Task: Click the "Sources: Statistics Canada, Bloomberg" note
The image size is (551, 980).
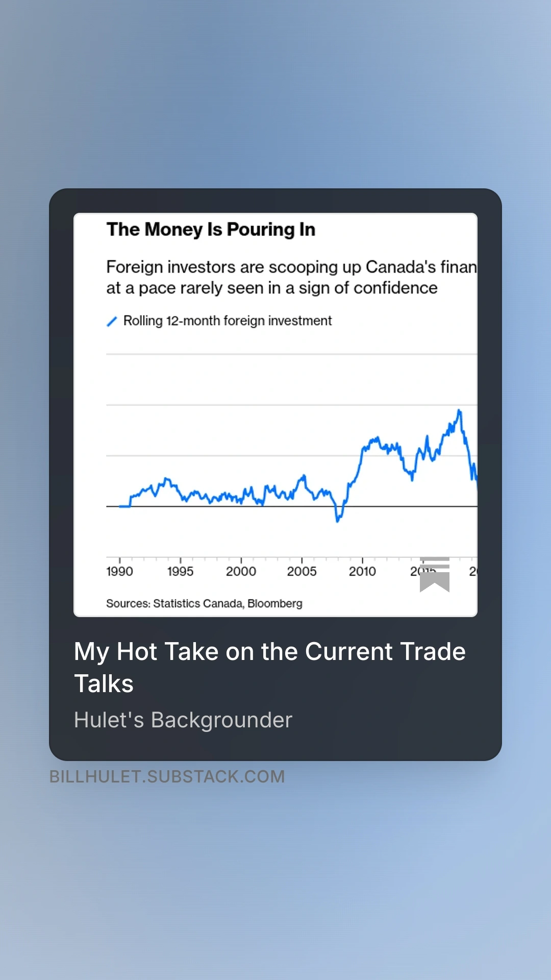Action: (x=204, y=604)
